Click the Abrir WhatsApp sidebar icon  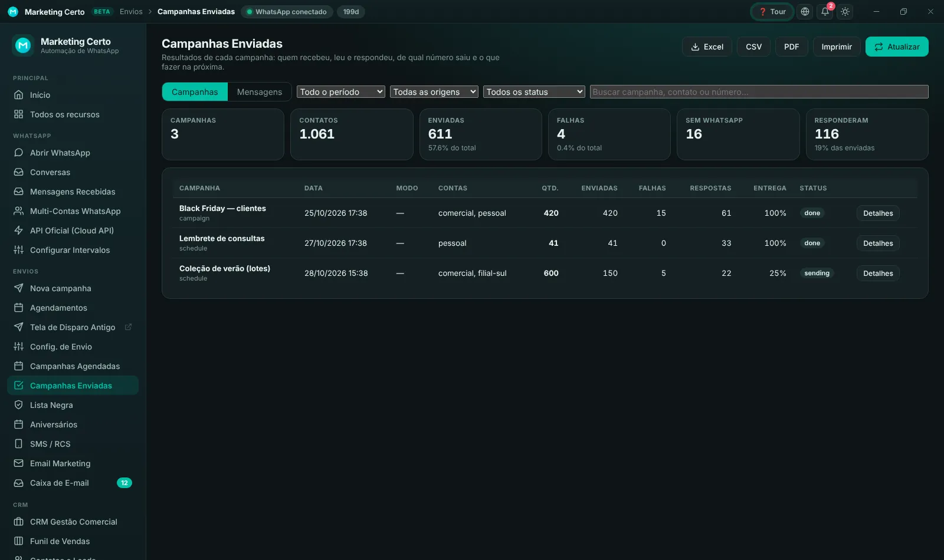18,153
